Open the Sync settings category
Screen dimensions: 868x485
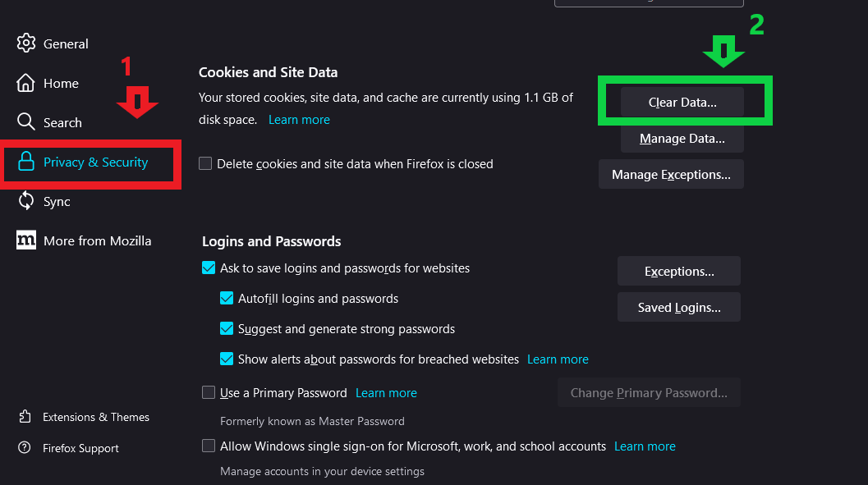coord(57,202)
